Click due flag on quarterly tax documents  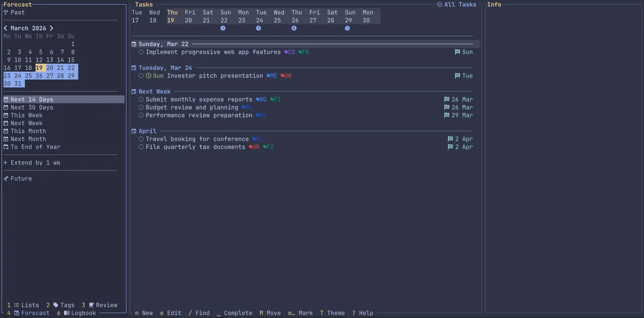tap(460, 147)
